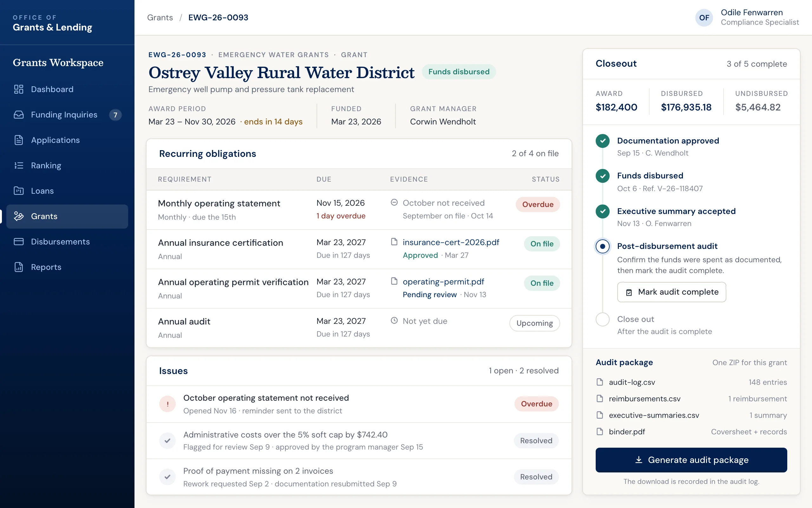
Task: Select the empty Close out step circle
Action: coord(603,319)
